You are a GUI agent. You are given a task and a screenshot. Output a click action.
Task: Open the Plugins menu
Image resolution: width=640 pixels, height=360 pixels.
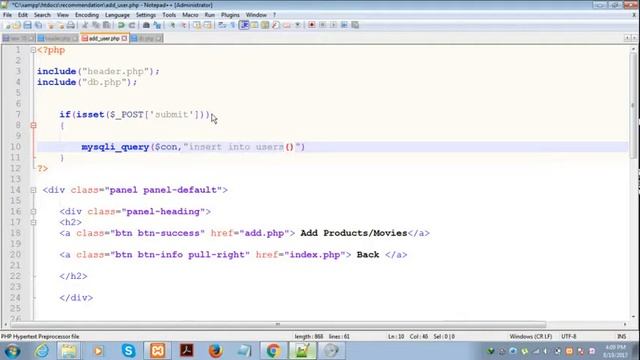[x=230, y=15]
